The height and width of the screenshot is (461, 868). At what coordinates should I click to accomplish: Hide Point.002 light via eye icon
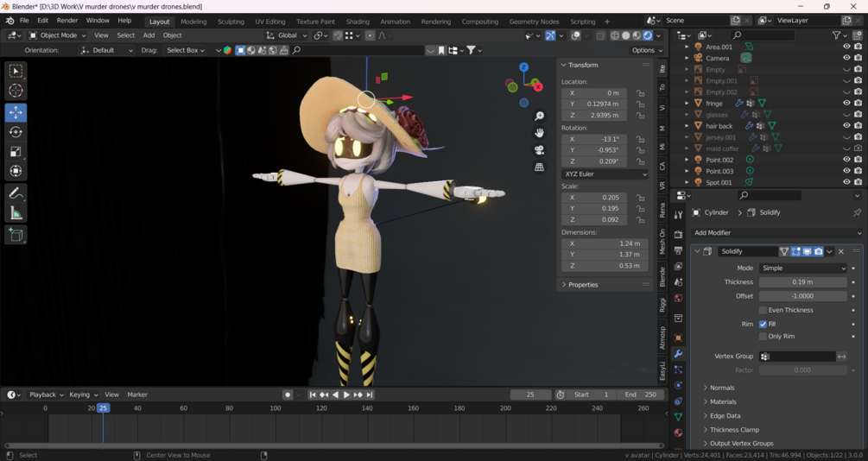point(846,160)
